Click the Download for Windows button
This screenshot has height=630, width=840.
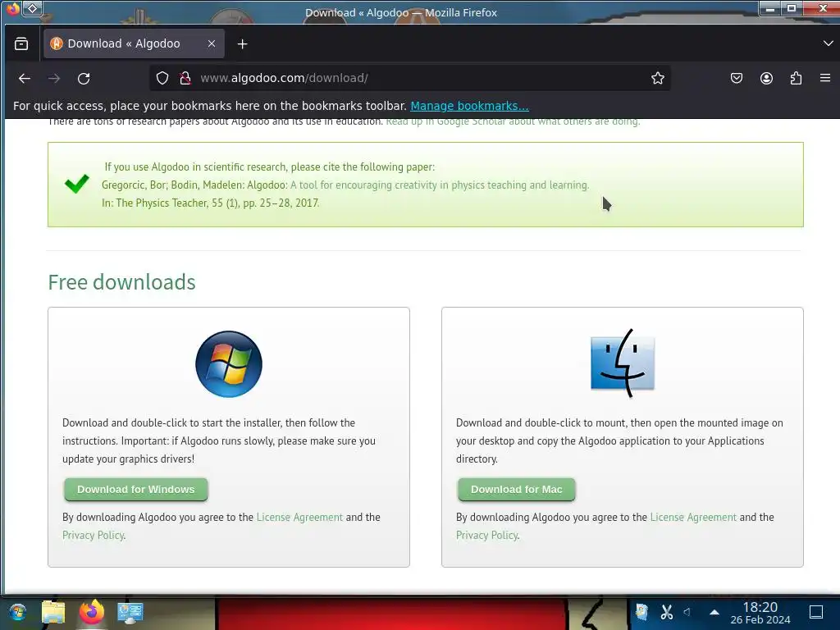click(x=135, y=489)
